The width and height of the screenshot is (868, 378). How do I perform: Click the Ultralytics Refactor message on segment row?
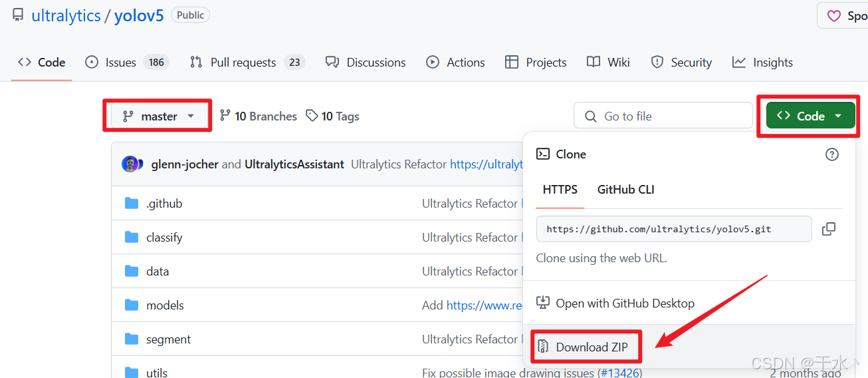click(470, 339)
